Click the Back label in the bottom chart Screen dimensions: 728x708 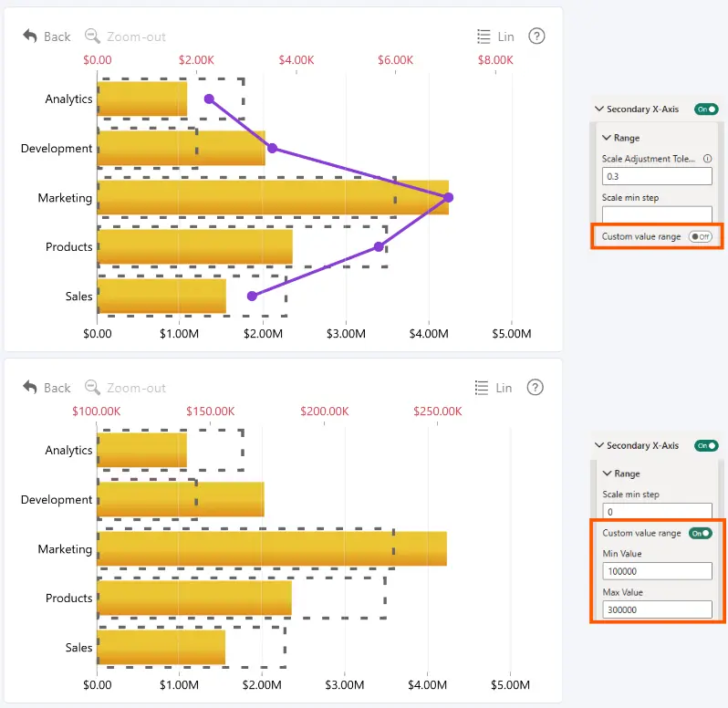57,388
